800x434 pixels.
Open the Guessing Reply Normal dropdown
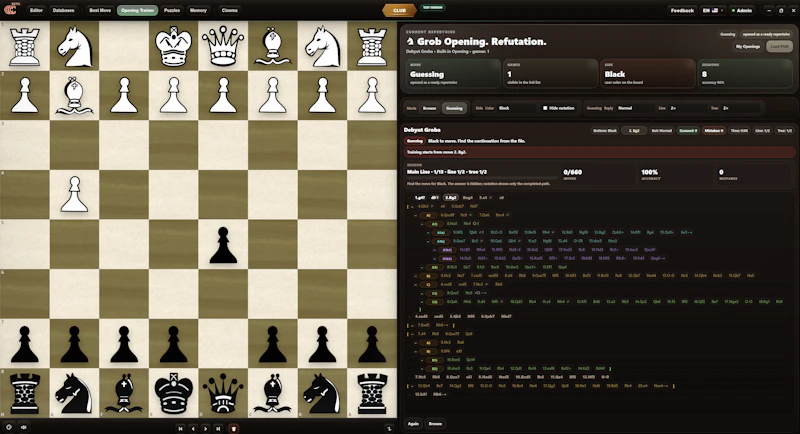(635, 108)
